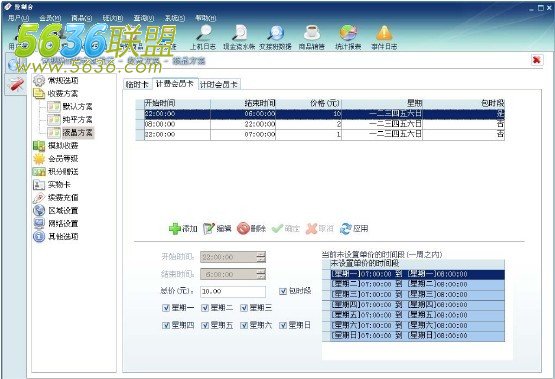Click the 应用 apply button
555x379 pixels.
coord(354,229)
